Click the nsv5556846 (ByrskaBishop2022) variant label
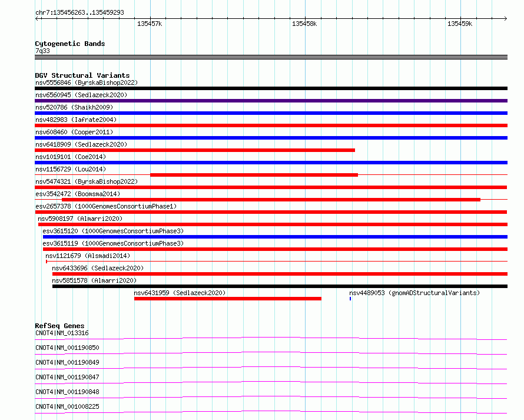This screenshot has width=524, height=420. click(87, 82)
